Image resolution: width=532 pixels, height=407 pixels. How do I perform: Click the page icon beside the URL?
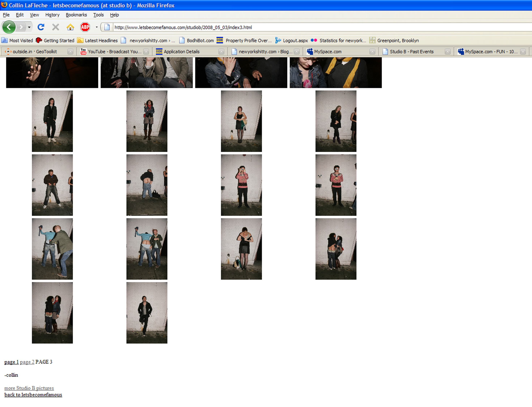coord(107,27)
